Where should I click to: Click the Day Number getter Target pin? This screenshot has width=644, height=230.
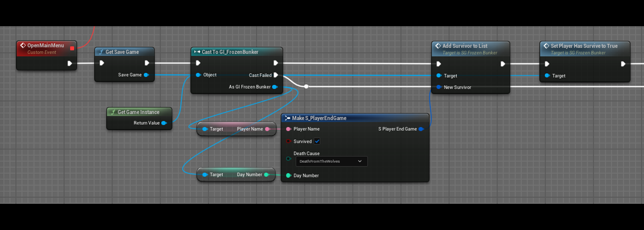coord(205,175)
